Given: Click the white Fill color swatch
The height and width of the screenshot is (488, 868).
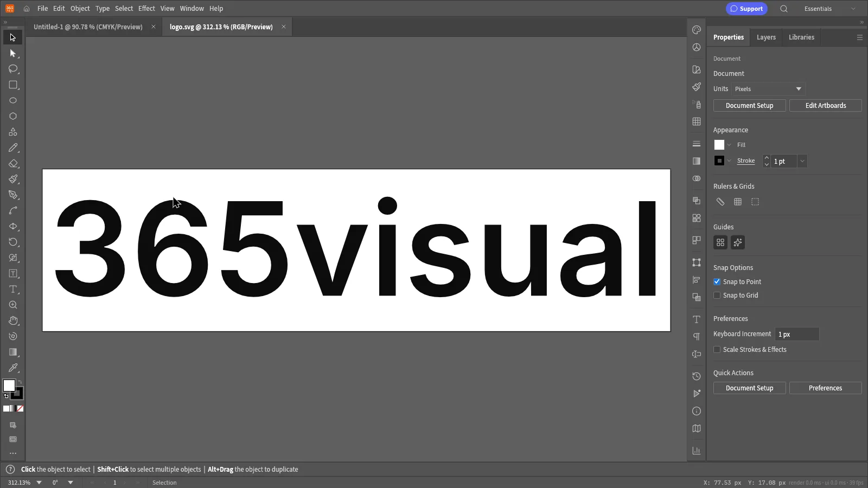Looking at the screenshot, I should 719,145.
